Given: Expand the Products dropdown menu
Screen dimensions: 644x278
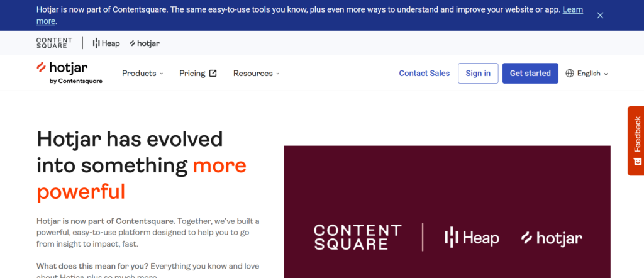Looking at the screenshot, I should (142, 74).
